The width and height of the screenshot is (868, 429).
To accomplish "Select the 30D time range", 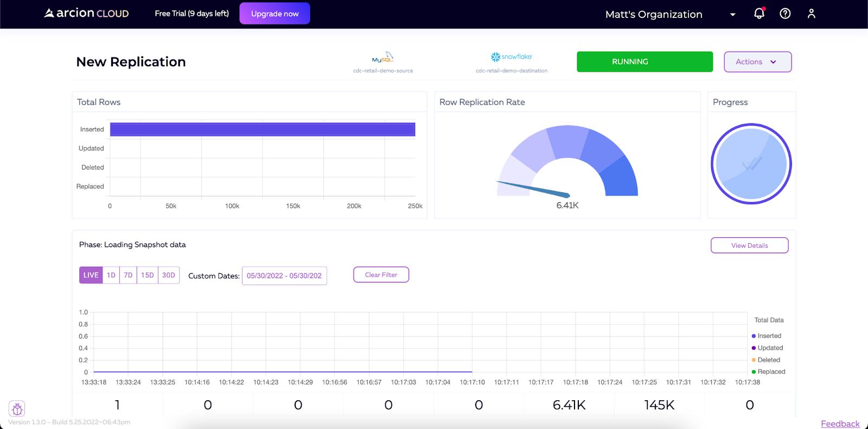I will pos(169,275).
